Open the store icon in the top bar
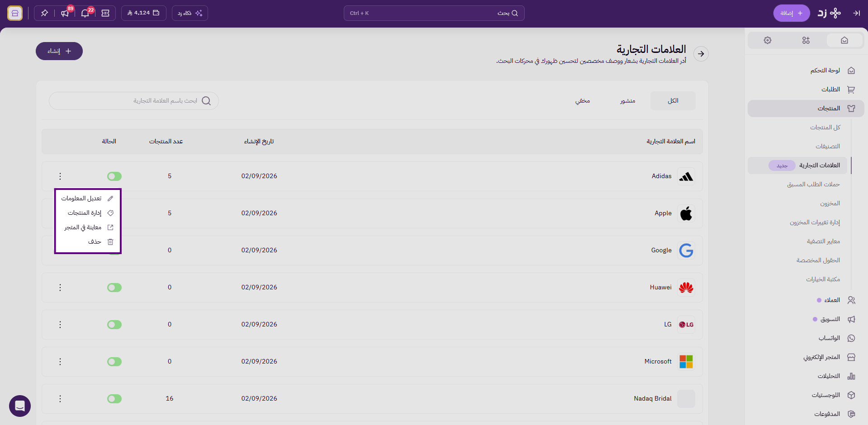The image size is (868, 425). tap(15, 13)
